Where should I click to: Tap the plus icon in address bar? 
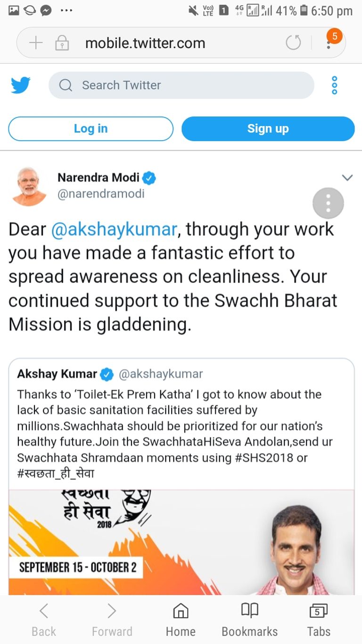36,43
